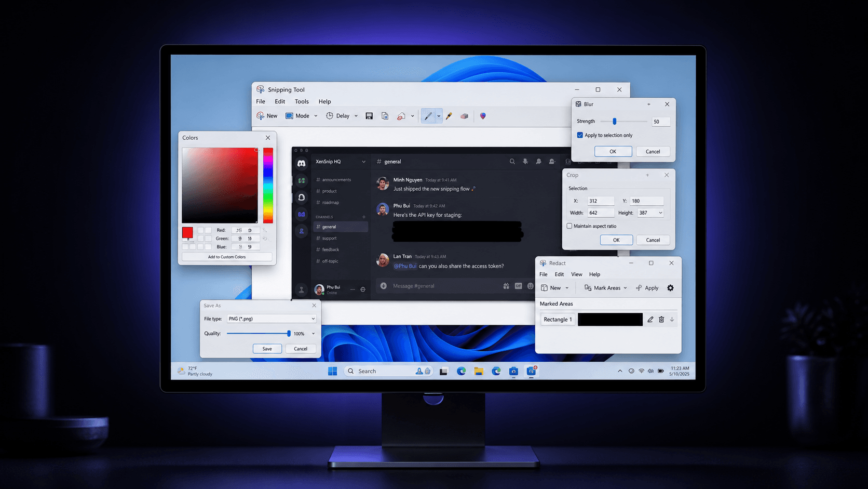
Task: Open the File menu in Redact window
Action: click(x=543, y=274)
